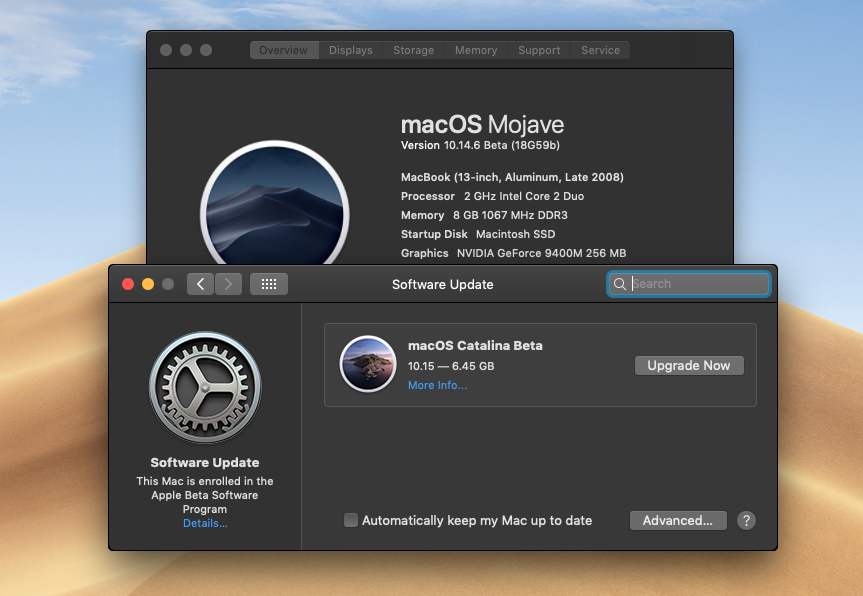Click the version text 10.14.6 Beta (18G59b)
This screenshot has width=863, height=596.
coord(501,145)
